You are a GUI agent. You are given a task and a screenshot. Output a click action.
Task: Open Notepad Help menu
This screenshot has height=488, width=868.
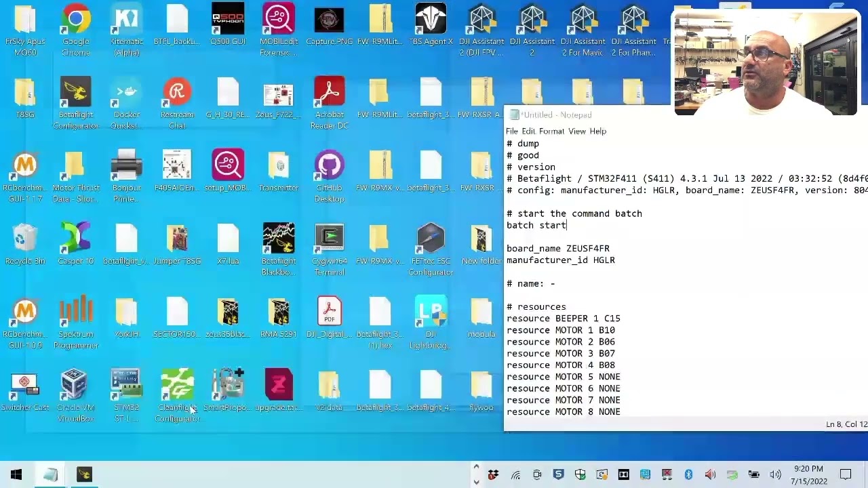598,131
